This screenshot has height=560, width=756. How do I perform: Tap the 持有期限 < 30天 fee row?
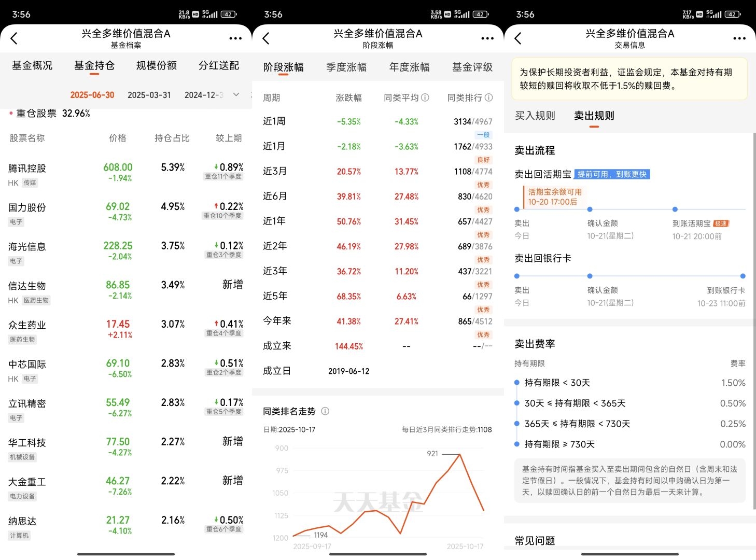click(630, 383)
